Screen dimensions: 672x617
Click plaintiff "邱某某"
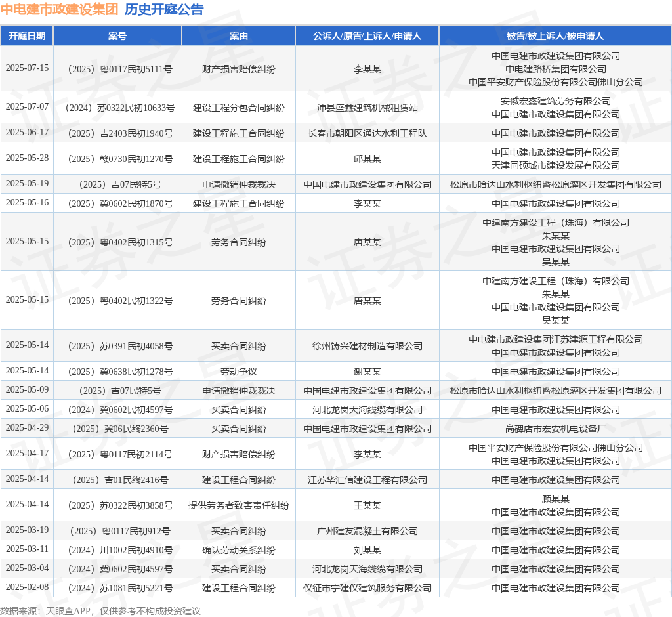tap(367, 159)
